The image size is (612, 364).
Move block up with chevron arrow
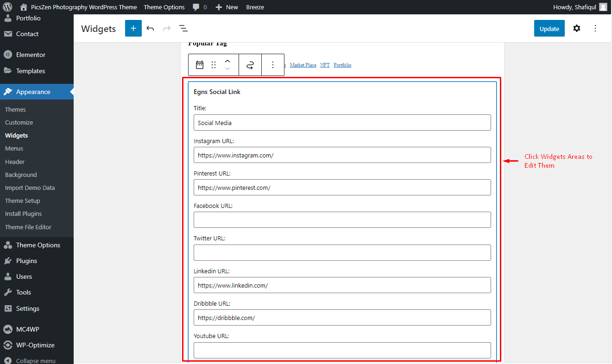tap(227, 61)
